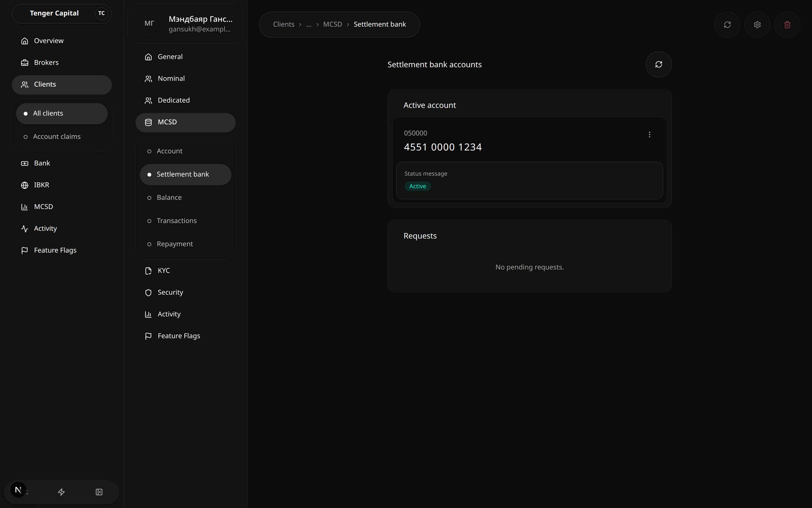This screenshot has width=812, height=508.
Task: Click the Requests section heading
Action: (x=420, y=236)
